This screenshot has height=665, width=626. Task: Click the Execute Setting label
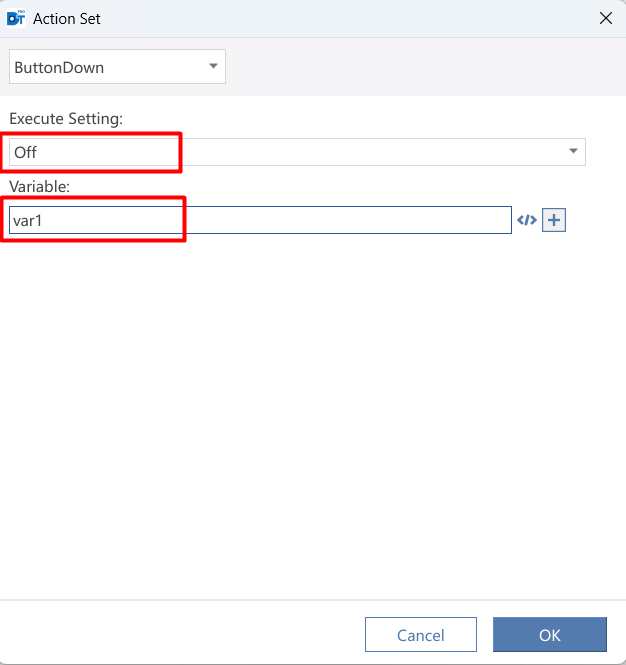coord(66,119)
